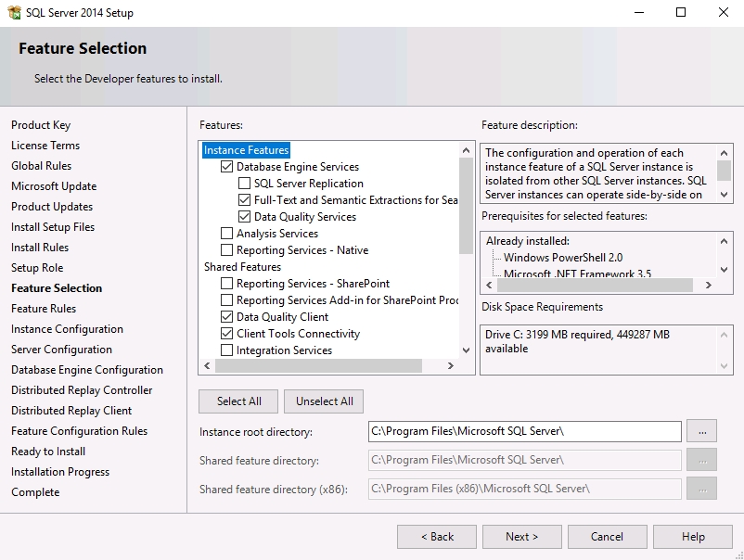Screen dimensions: 744x560
Task: Check SQL Server Replication
Action: click(244, 183)
